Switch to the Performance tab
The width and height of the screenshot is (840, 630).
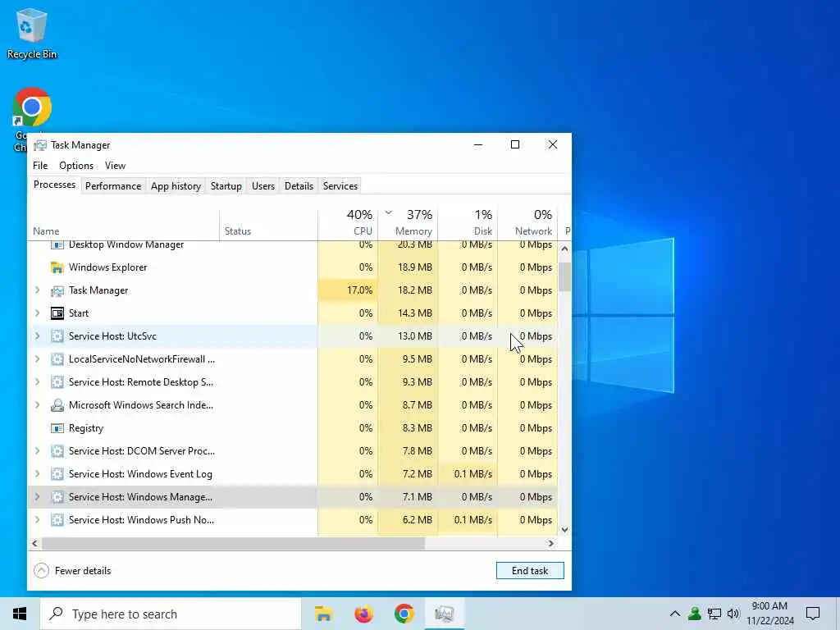click(x=113, y=186)
